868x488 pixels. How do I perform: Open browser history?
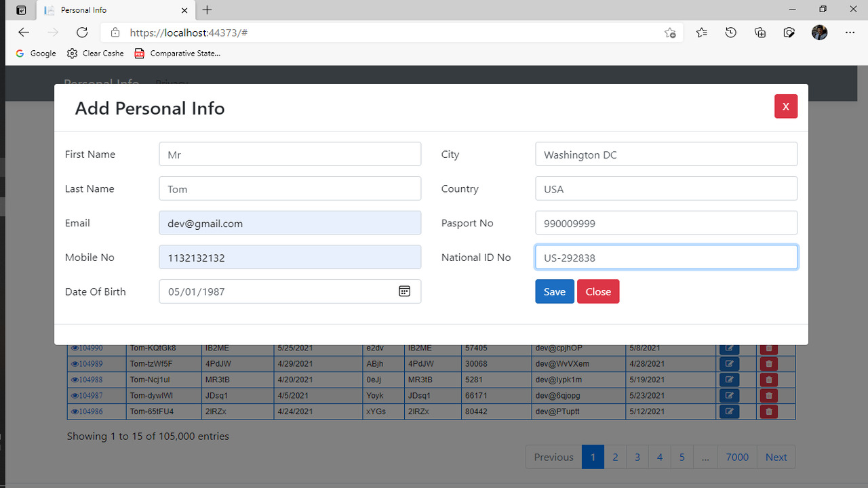pyautogui.click(x=730, y=32)
